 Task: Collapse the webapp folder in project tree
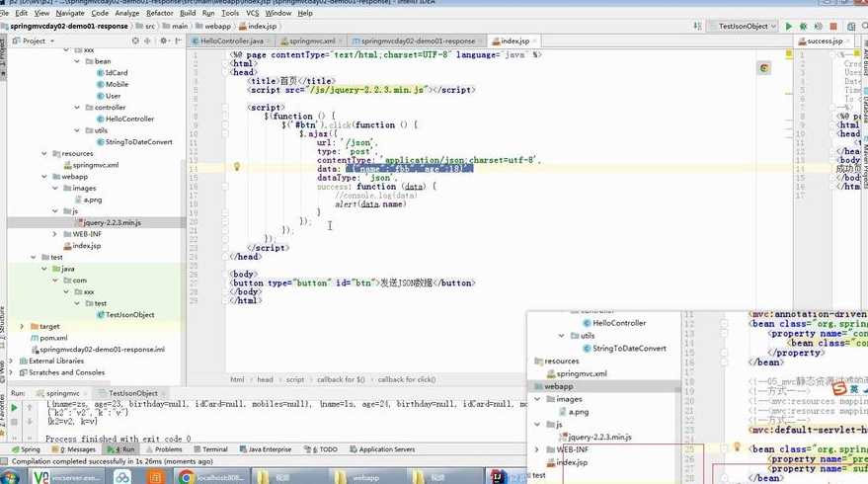coord(43,177)
